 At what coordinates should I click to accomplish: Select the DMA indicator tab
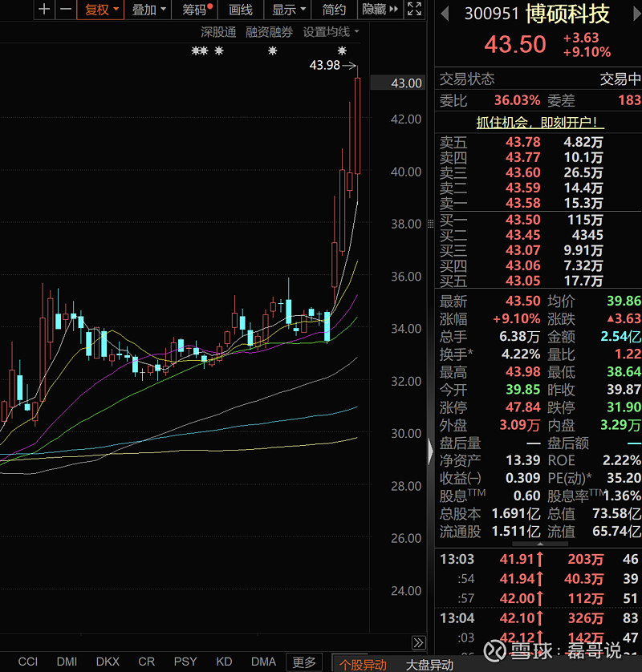[263, 662]
